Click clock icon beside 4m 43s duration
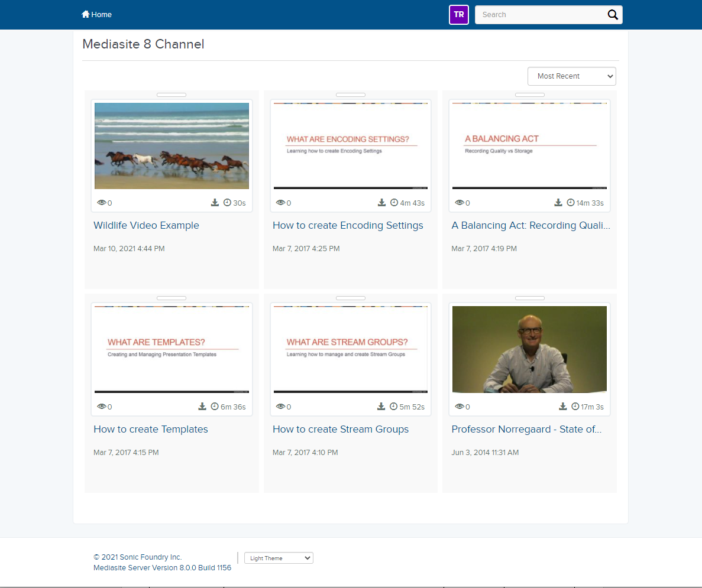The width and height of the screenshot is (702, 588). [x=394, y=203]
